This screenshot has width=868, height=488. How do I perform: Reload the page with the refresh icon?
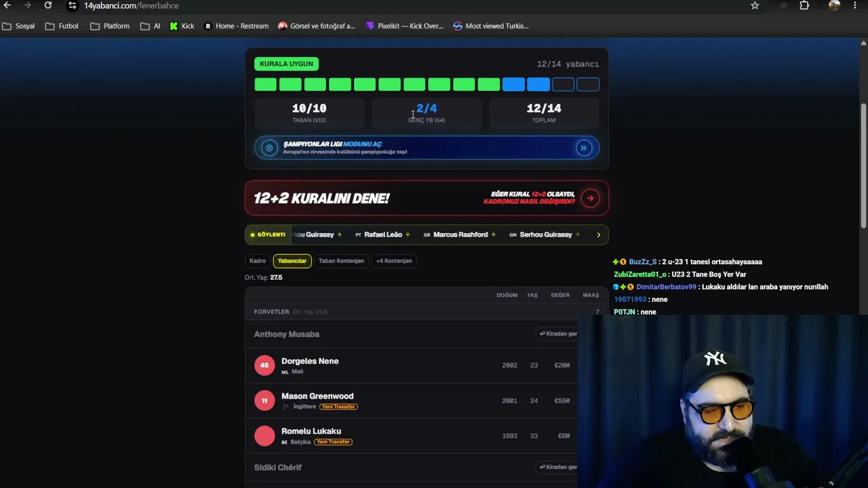point(48,5)
